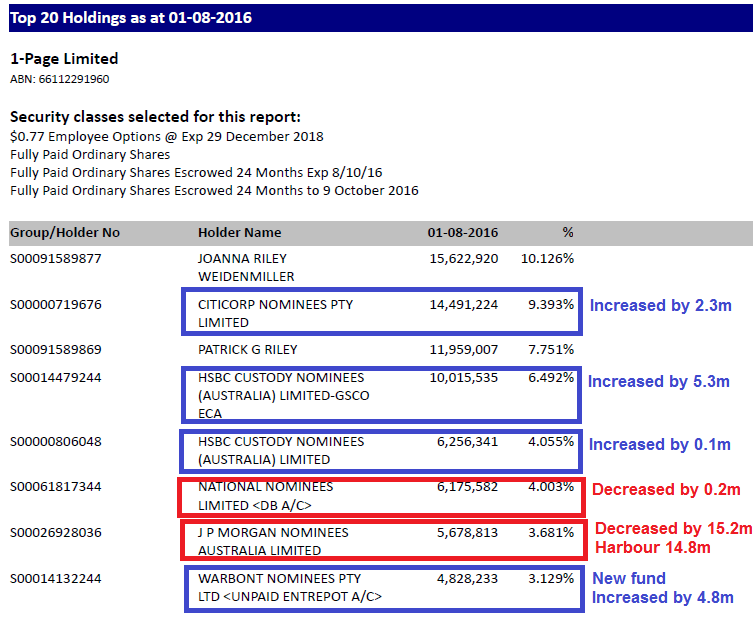Click 'Warbont Nominees Pty Ltd' holder name

click(290, 588)
